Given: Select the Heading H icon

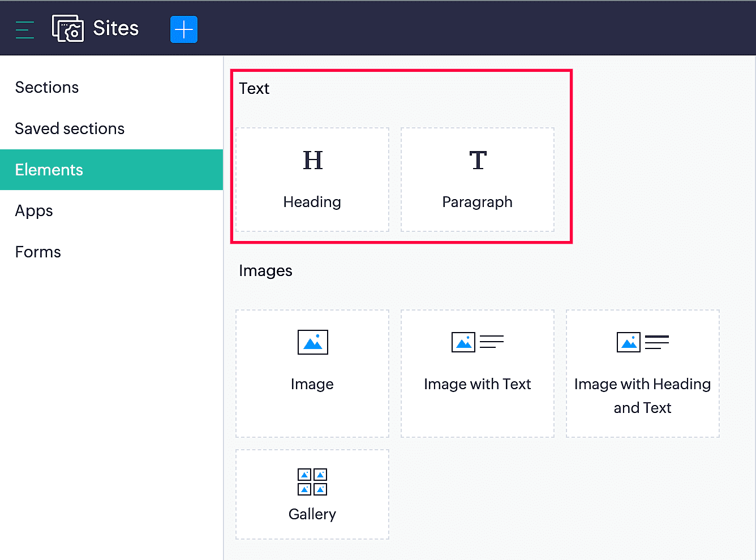Looking at the screenshot, I should pos(312,161).
